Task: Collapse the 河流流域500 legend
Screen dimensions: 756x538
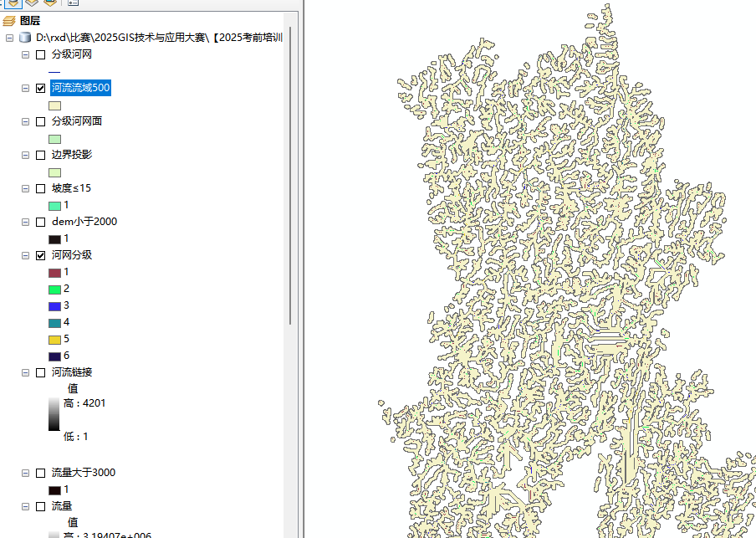Action: click(x=26, y=88)
